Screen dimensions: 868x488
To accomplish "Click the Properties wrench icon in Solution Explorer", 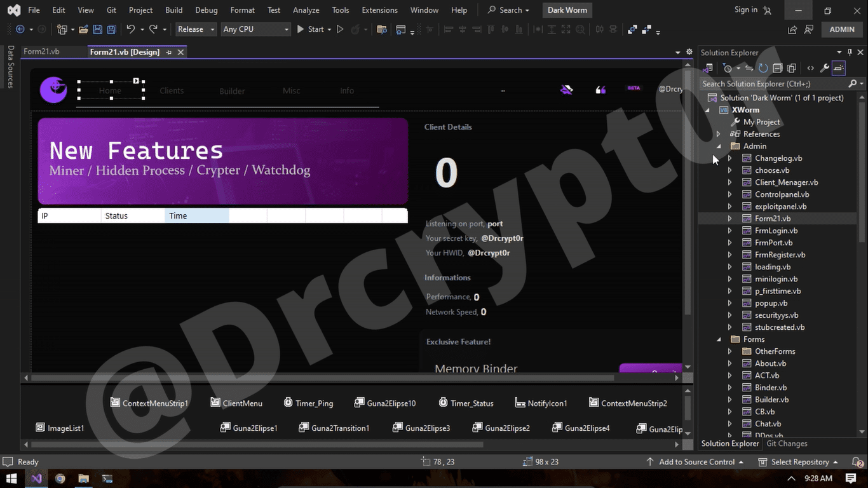I will coord(825,68).
